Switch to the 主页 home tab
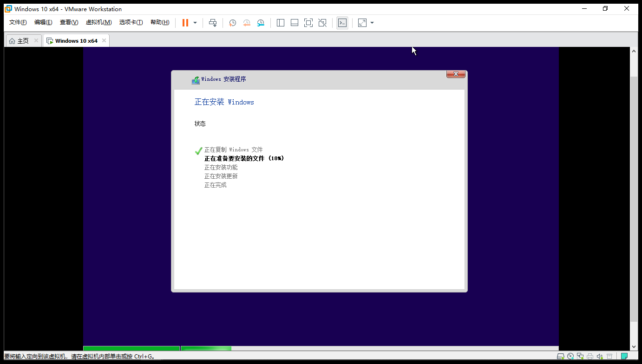The width and height of the screenshot is (642, 364). point(23,41)
